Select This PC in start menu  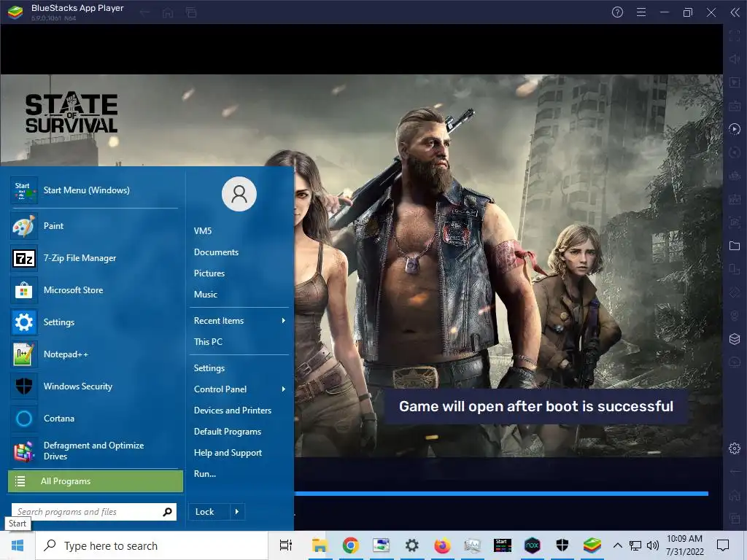(x=208, y=342)
